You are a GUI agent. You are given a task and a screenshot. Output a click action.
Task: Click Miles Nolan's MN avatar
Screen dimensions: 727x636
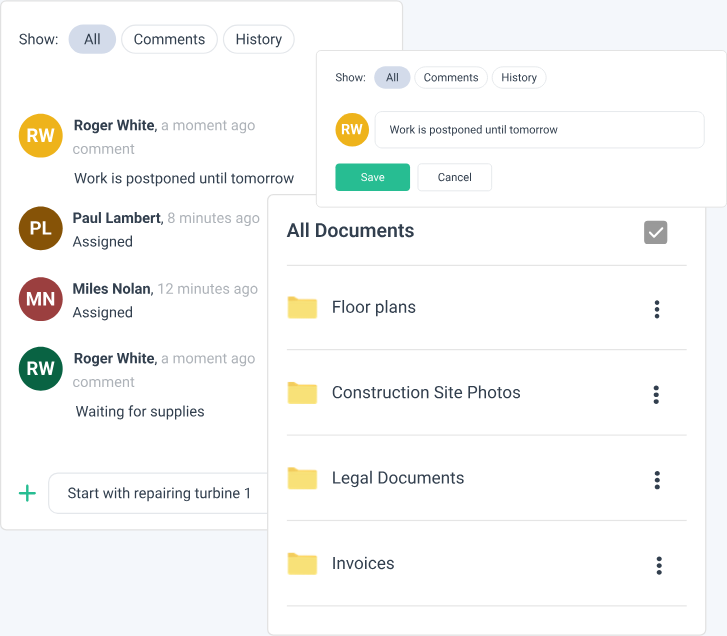click(x=41, y=299)
